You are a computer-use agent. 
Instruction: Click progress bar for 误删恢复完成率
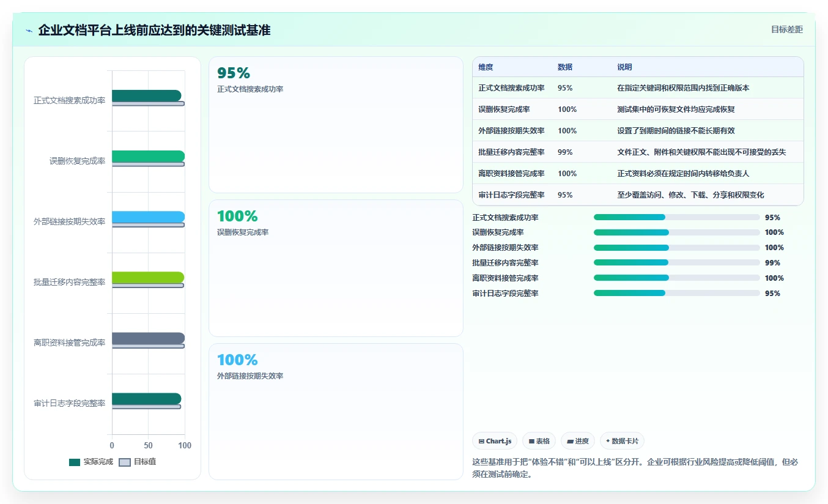[676, 232]
